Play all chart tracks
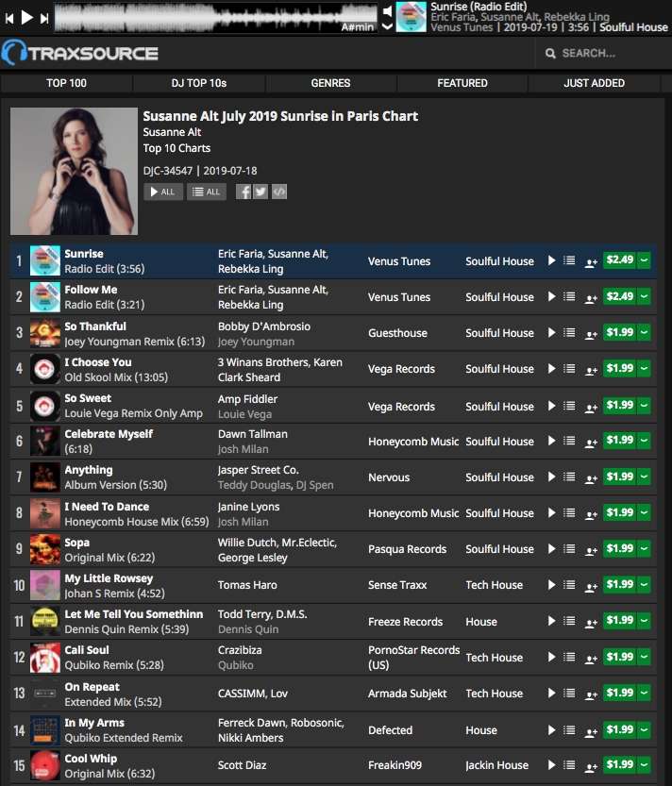The height and width of the screenshot is (786, 672). 163,192
